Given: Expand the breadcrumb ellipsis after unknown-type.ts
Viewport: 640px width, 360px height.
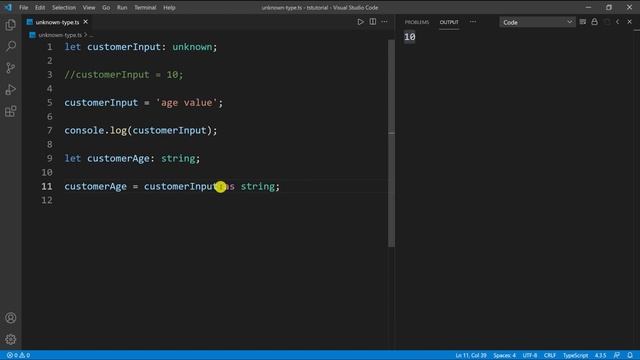Looking at the screenshot, I should coord(91,35).
